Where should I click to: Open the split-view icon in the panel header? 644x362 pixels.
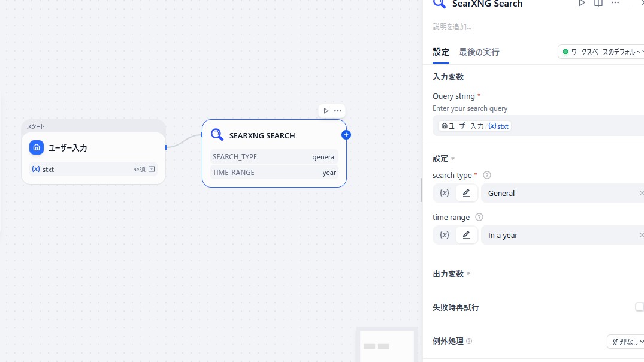(x=598, y=4)
